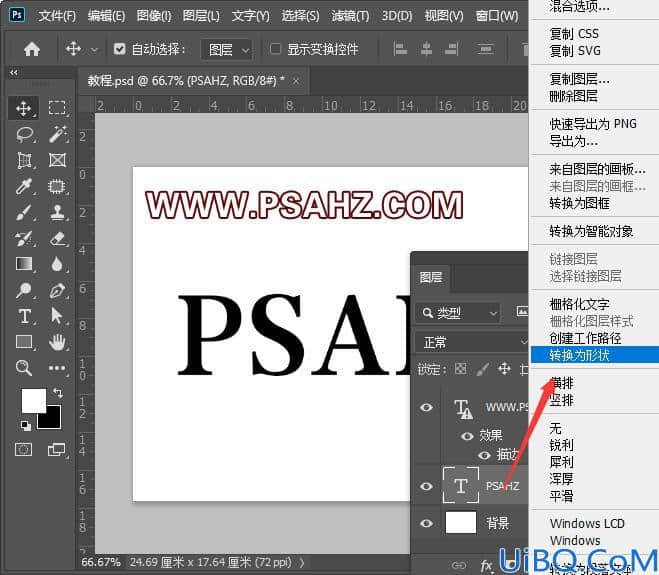Select the Lasso tool
This screenshot has width=659, height=575.
coord(25,135)
